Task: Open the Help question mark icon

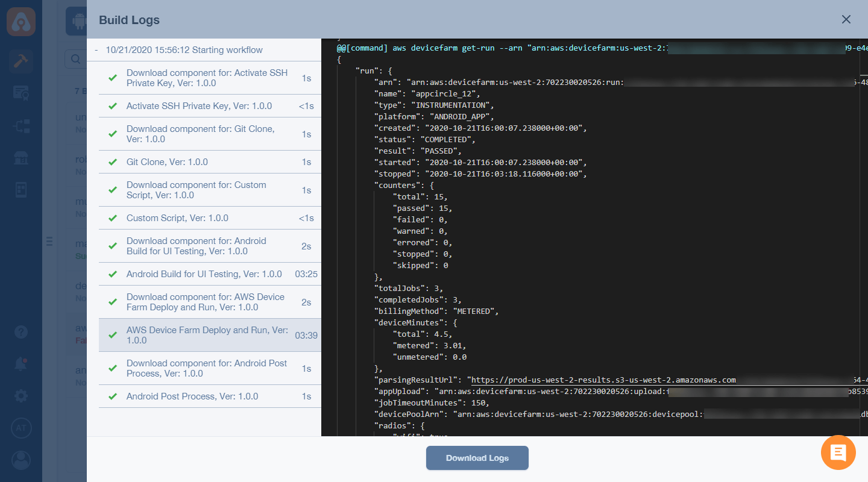Action: (x=21, y=333)
